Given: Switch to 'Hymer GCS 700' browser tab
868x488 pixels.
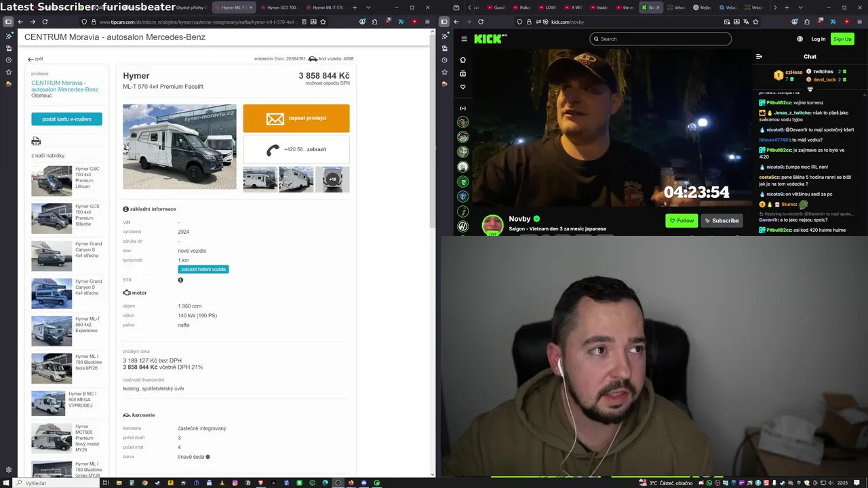Looking at the screenshot, I should point(281,7).
